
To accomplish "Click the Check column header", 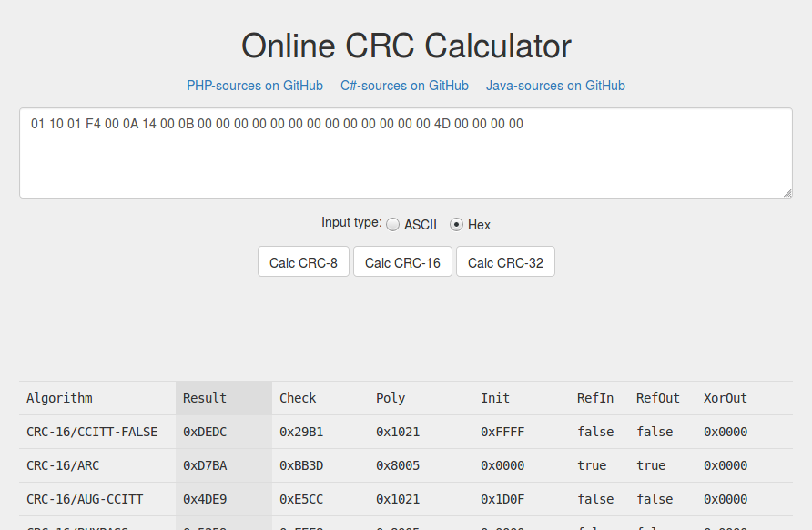I will pyautogui.click(x=298, y=398).
